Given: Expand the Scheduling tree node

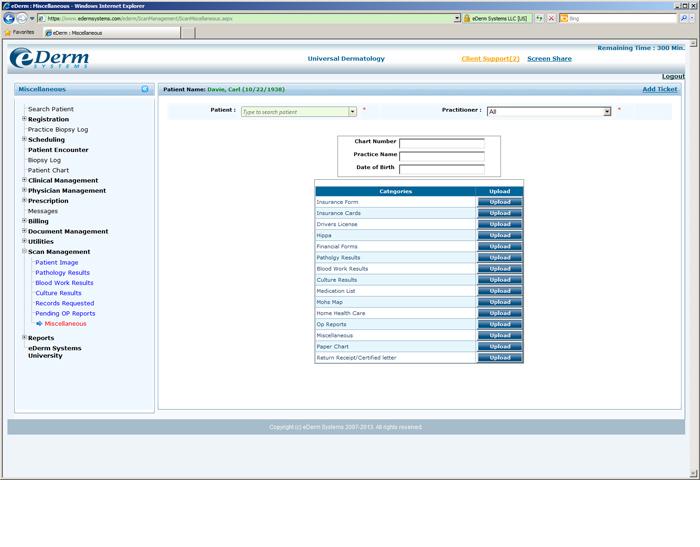Looking at the screenshot, I should tap(25, 139).
